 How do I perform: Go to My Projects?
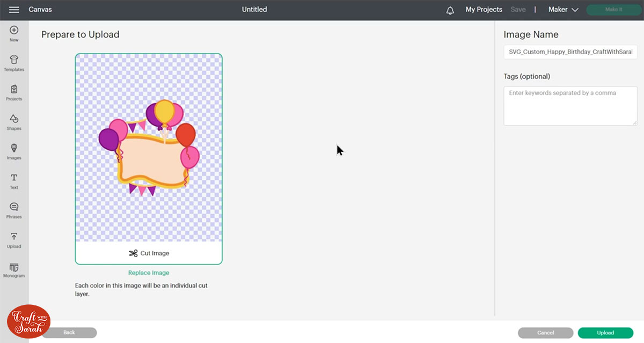[484, 9]
